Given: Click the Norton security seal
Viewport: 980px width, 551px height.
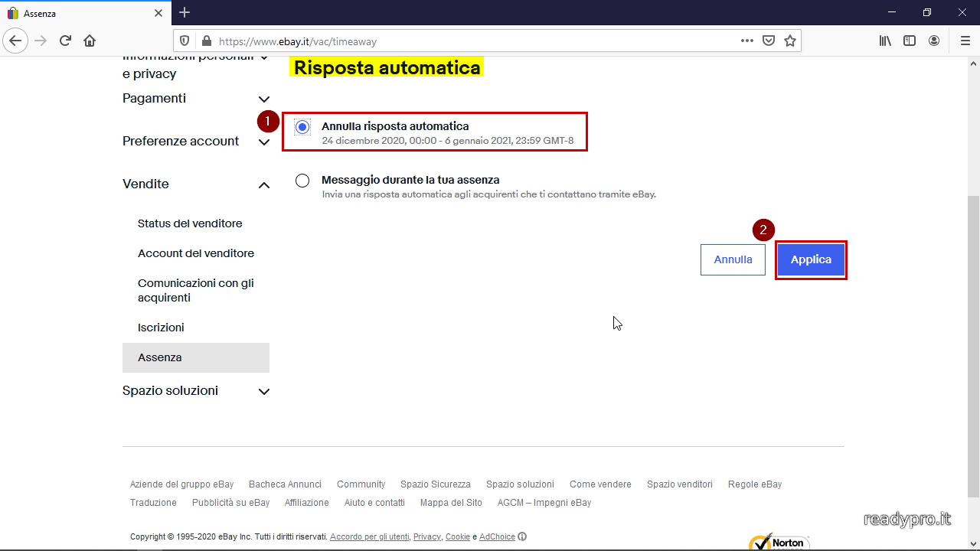Looking at the screenshot, I should (779, 541).
